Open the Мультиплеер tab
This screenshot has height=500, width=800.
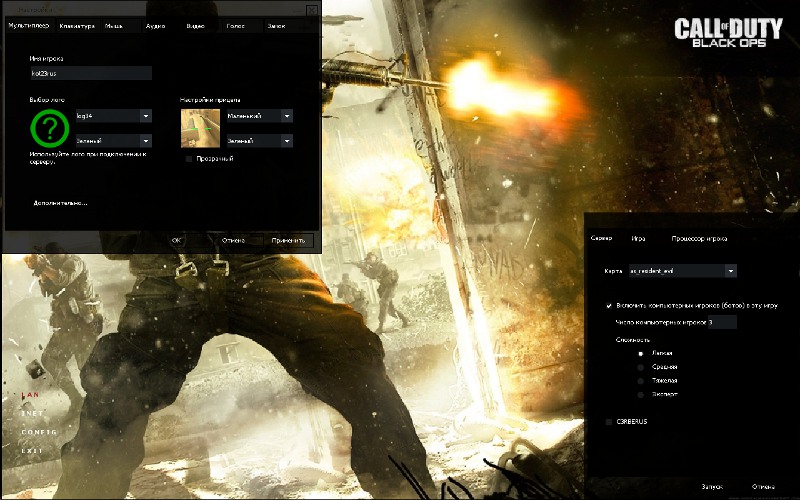[x=29, y=26]
